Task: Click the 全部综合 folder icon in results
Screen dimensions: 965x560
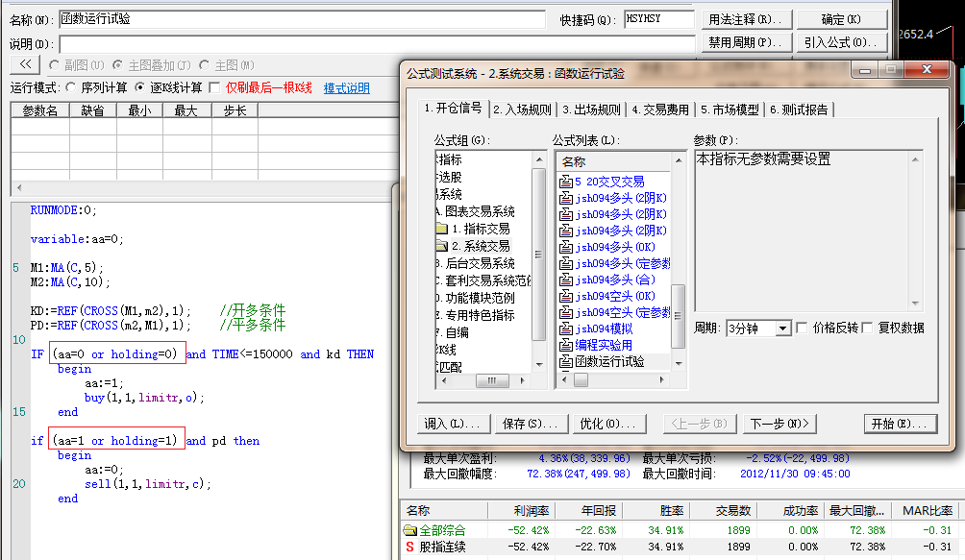Action: click(410, 530)
